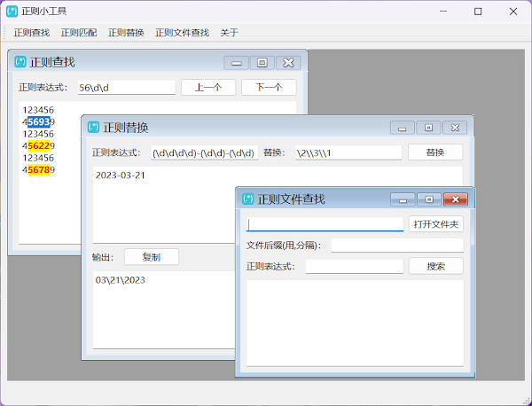
Task: Focus the 56\d\d regex field
Action: tap(127, 88)
